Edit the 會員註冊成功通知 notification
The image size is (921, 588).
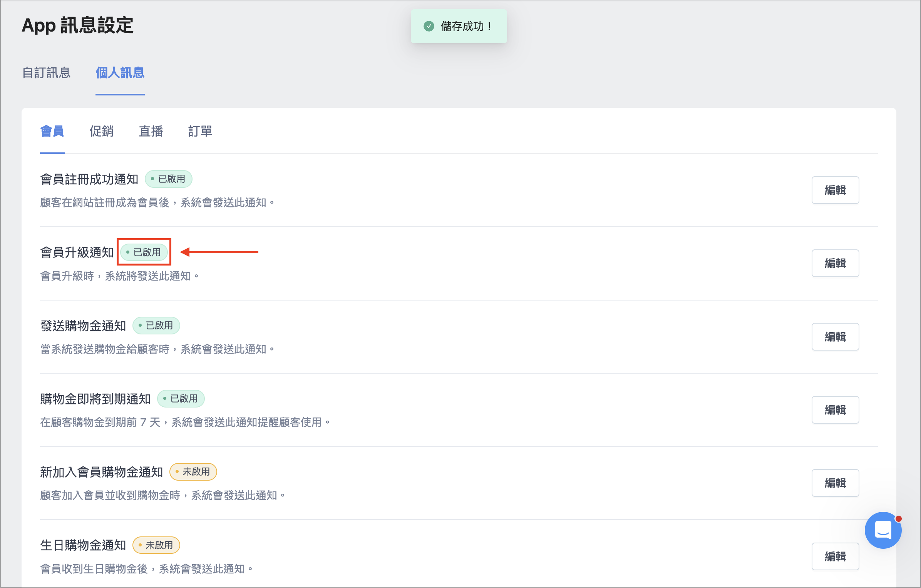(x=835, y=190)
